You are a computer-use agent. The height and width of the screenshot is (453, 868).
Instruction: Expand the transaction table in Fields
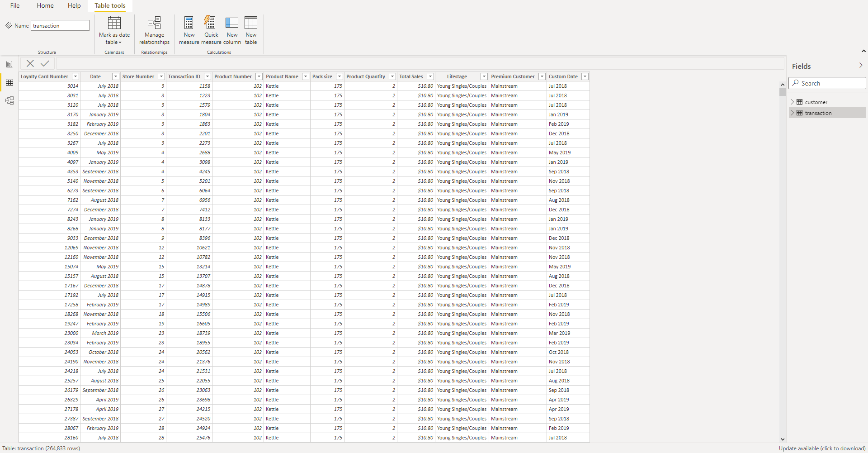[x=792, y=113]
